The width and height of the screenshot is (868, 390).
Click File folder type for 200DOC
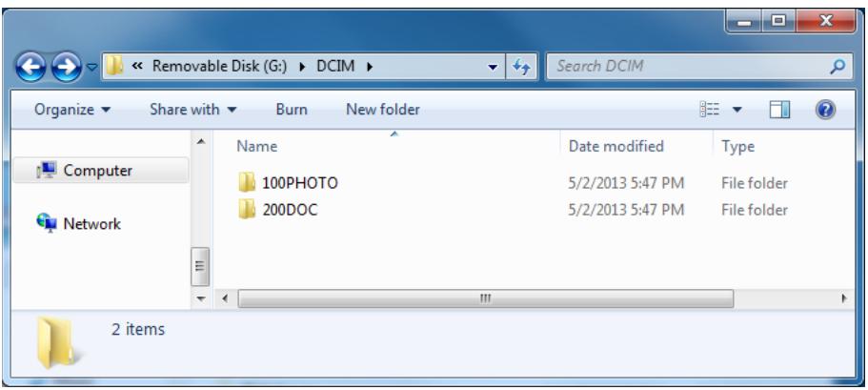tap(754, 210)
